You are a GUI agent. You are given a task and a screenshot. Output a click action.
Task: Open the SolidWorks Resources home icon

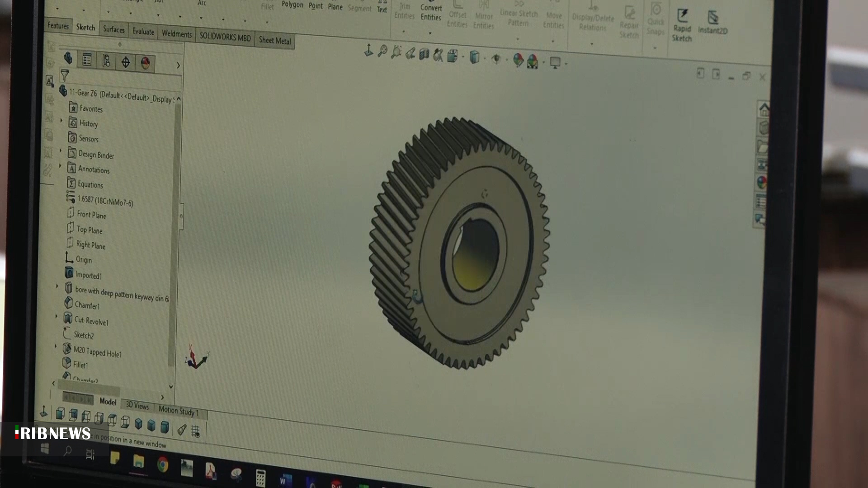764,109
